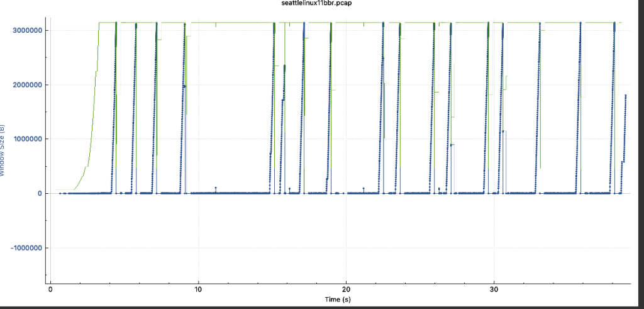Click the flat blue baseline between 10 and 15 seconds

(x=239, y=193)
